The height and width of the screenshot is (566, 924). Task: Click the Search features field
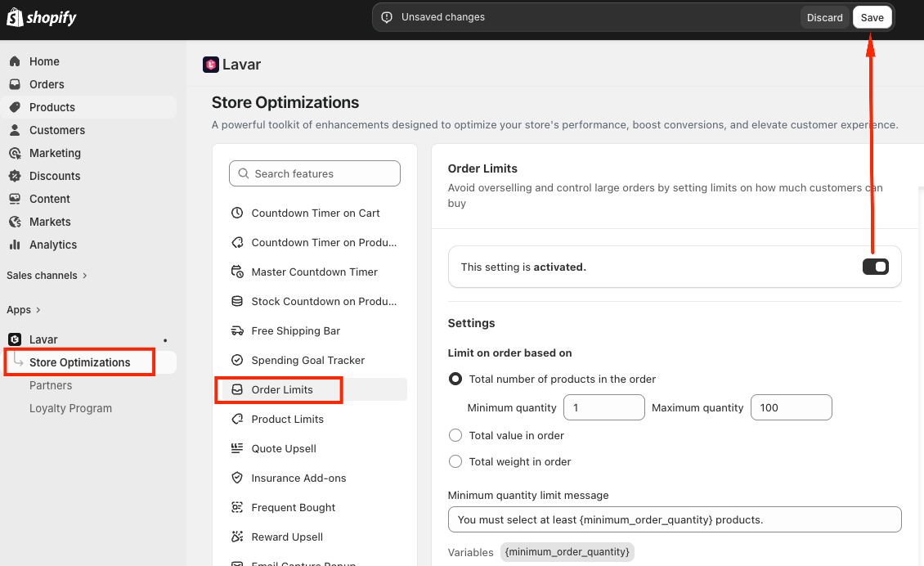click(x=315, y=173)
